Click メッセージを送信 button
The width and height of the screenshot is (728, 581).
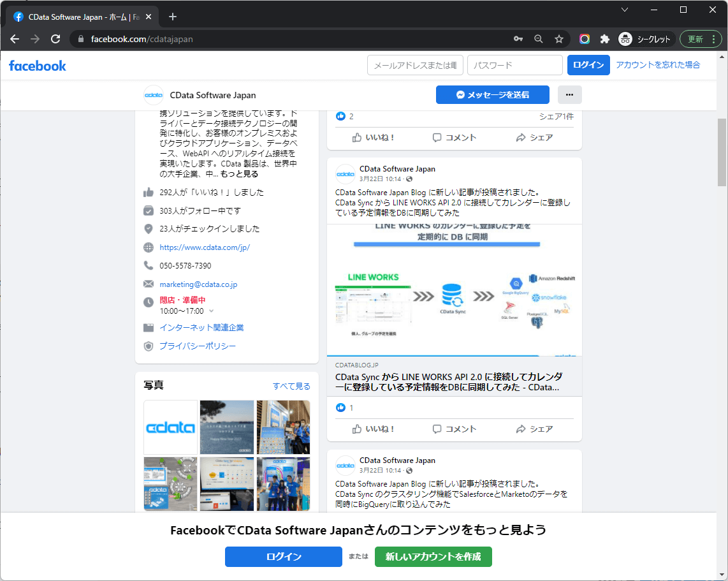click(493, 95)
